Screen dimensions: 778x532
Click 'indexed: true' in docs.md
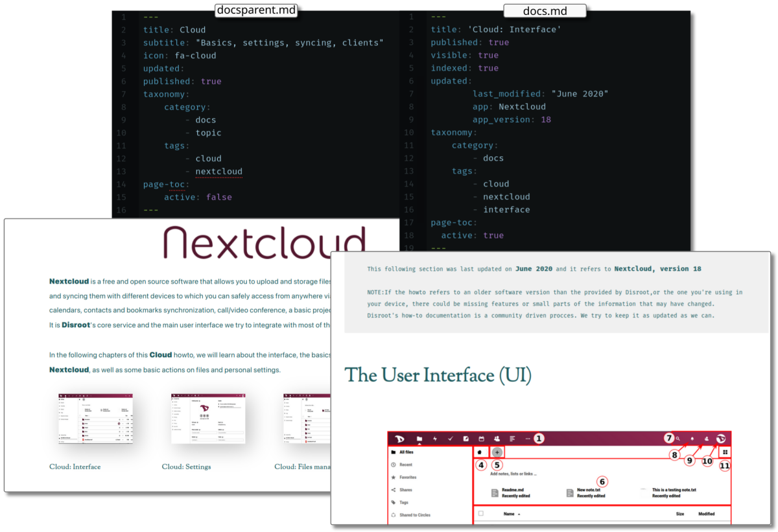pos(465,68)
